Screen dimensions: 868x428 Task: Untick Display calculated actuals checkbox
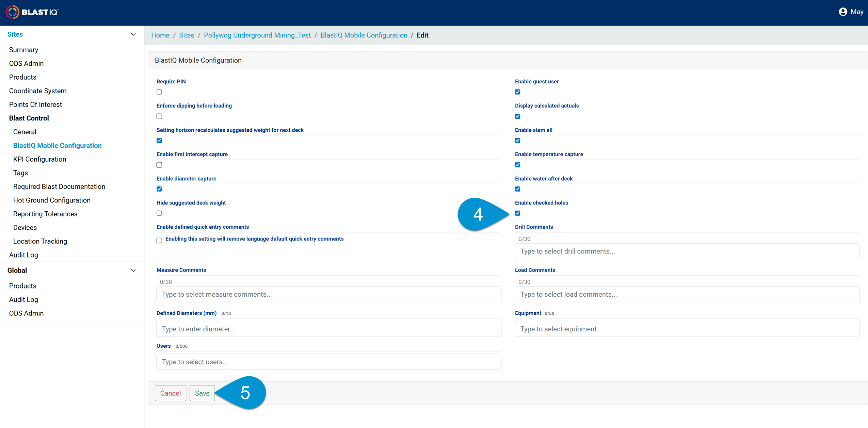(518, 116)
